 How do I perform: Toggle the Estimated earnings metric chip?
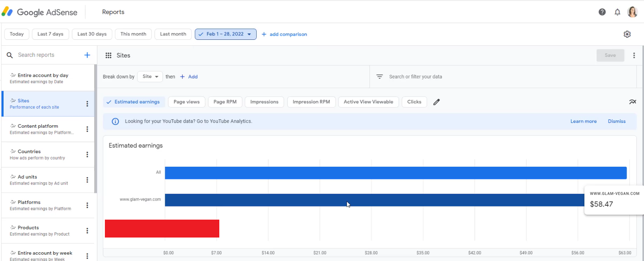pyautogui.click(x=134, y=102)
